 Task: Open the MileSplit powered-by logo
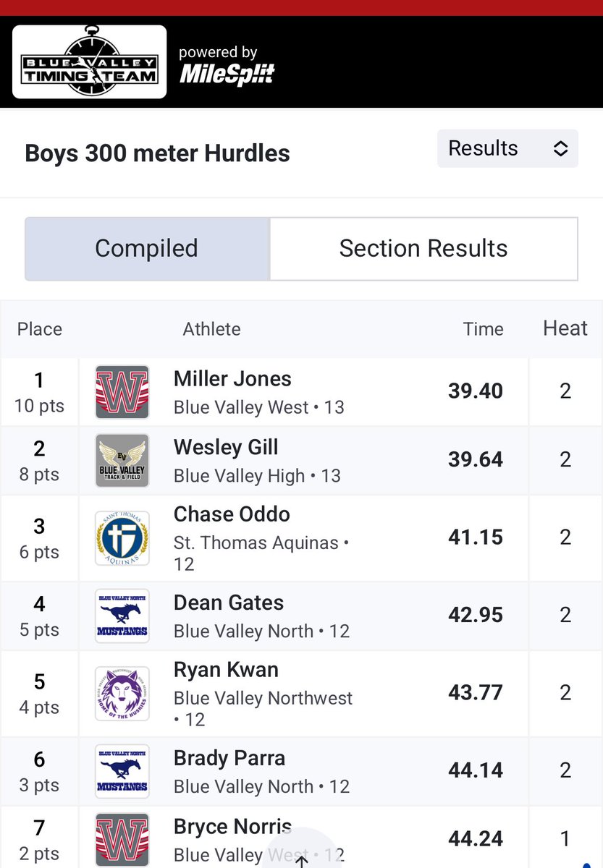(x=227, y=65)
